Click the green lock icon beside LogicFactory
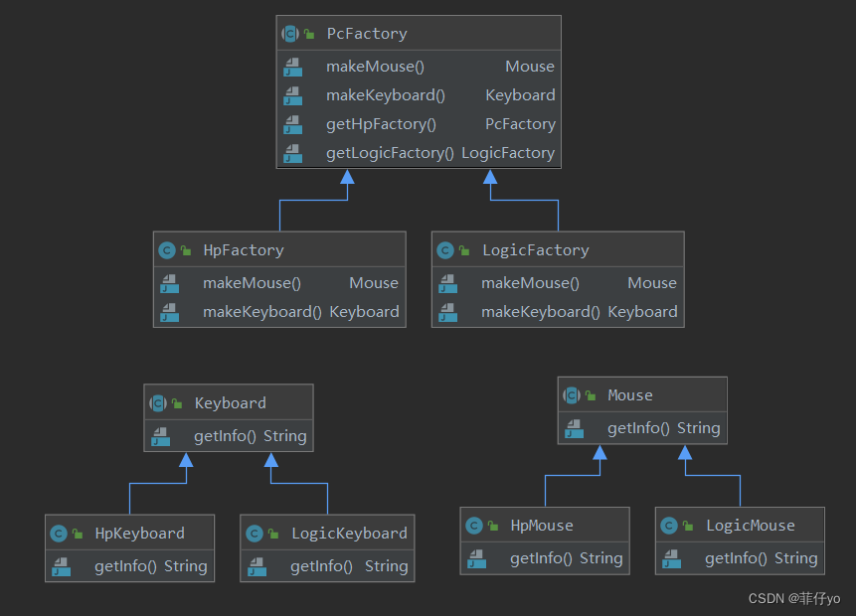 pyautogui.click(x=464, y=250)
